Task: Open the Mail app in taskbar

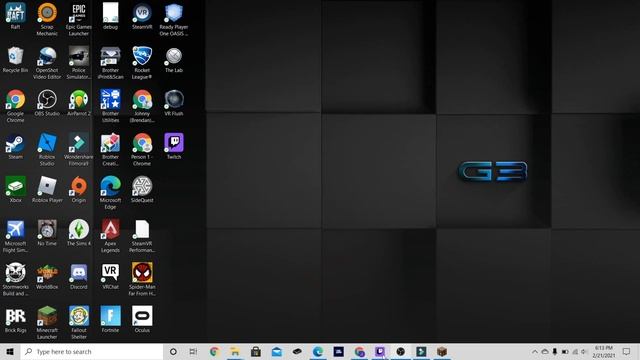Action: point(277,351)
